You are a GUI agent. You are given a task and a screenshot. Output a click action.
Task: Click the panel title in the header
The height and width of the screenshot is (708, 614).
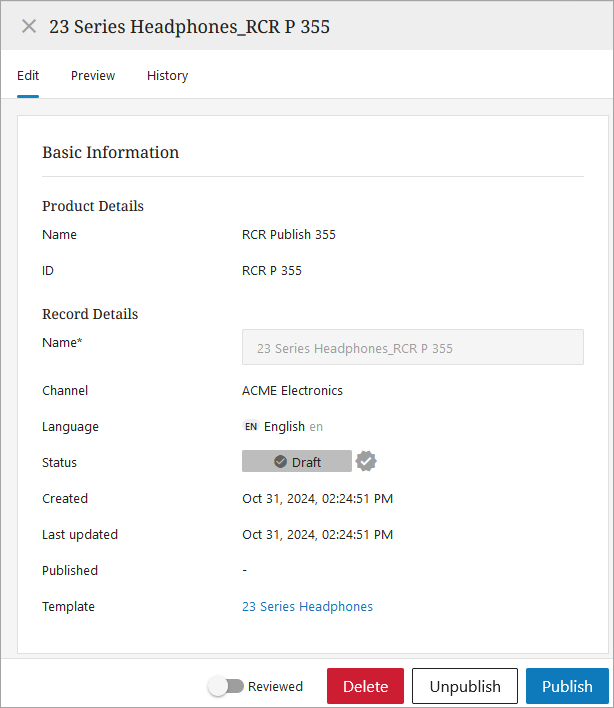[189, 27]
